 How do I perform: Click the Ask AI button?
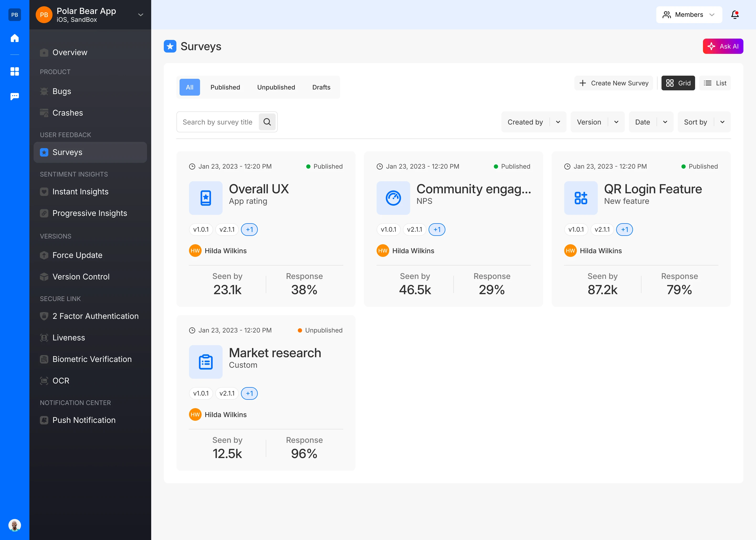coord(723,46)
